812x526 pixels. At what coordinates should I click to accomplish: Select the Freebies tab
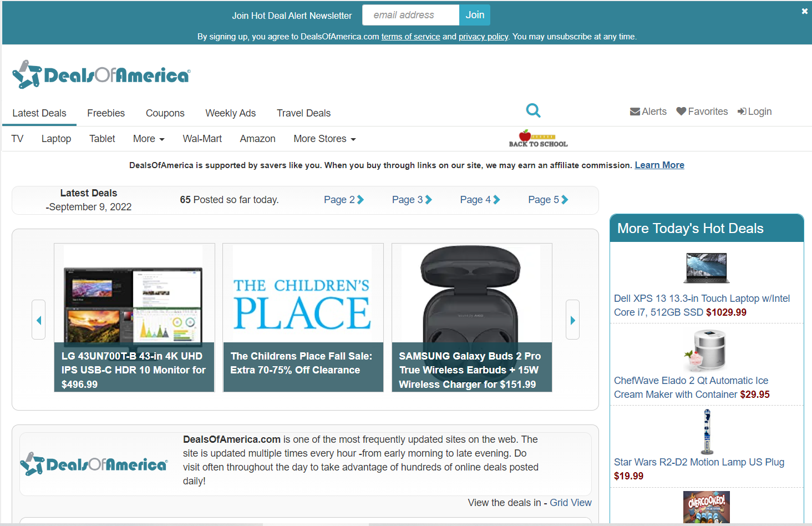(106, 113)
